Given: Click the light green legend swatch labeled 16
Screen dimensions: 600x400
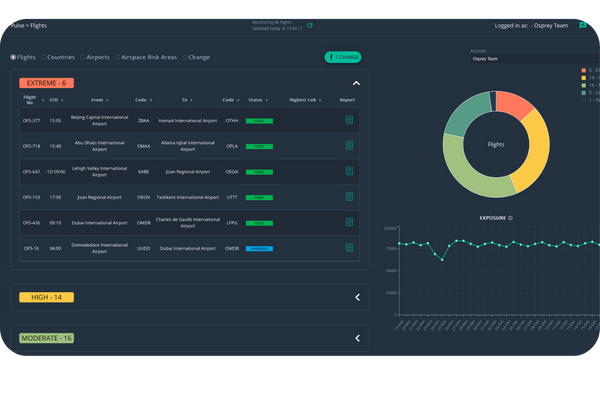Looking at the screenshot, I should pos(584,85).
